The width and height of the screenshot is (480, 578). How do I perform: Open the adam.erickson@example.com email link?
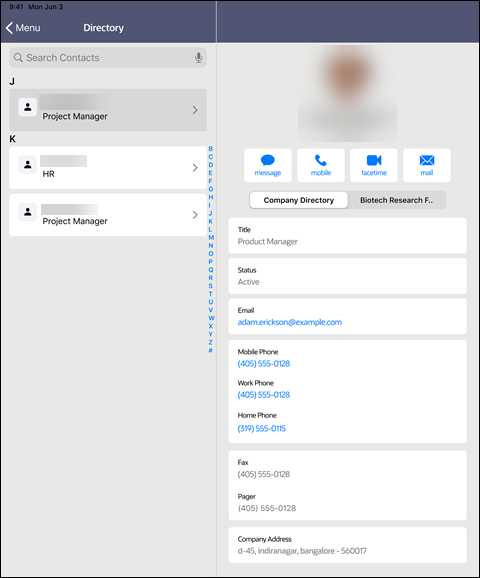(x=290, y=322)
